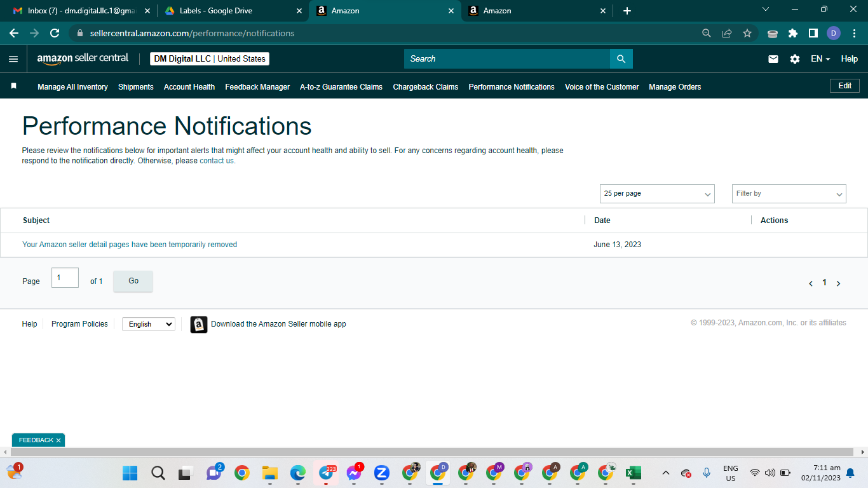This screenshot has width=868, height=488.
Task: Bookmark this page with the star icon
Action: click(747, 33)
